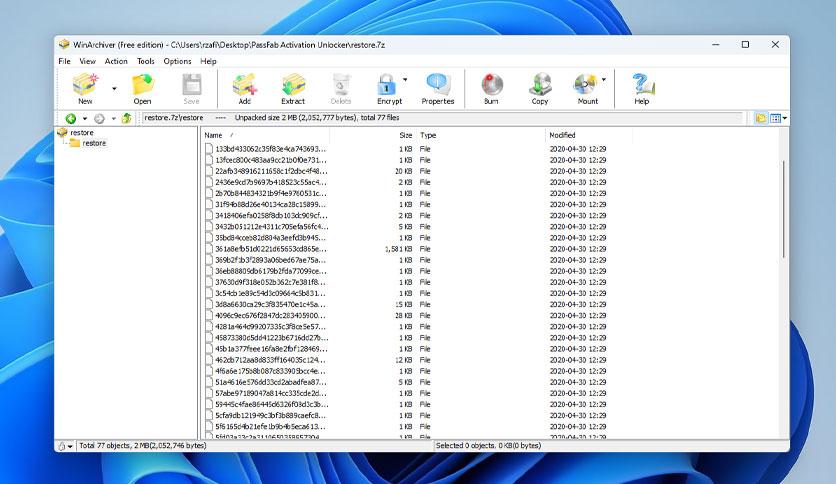This screenshot has height=484, width=836.
Task: Sort by the Size column header
Action: pos(373,135)
